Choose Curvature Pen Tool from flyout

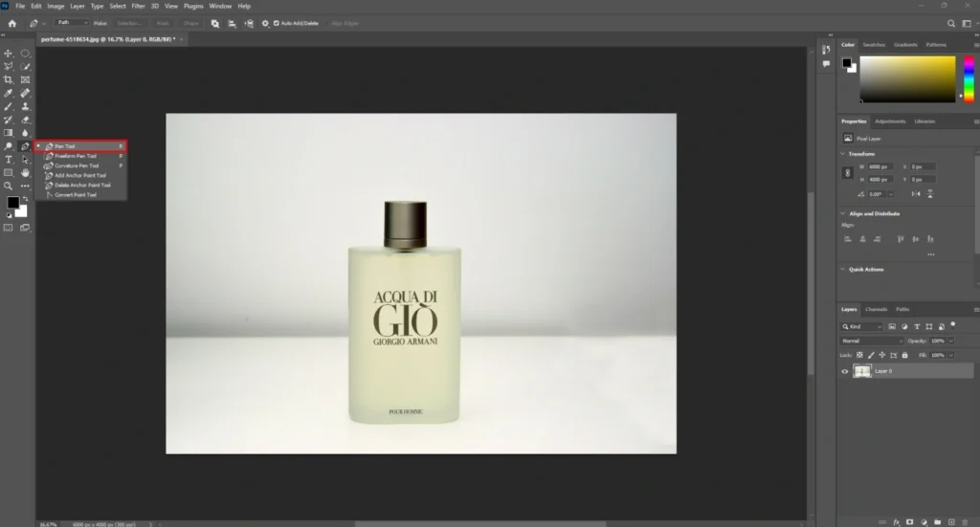(x=77, y=166)
